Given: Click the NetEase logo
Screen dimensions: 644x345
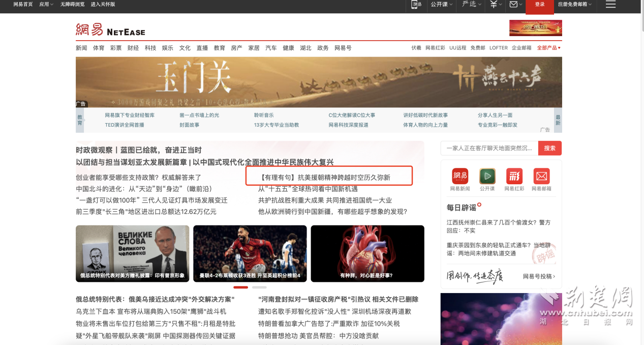Looking at the screenshot, I should (x=110, y=30).
